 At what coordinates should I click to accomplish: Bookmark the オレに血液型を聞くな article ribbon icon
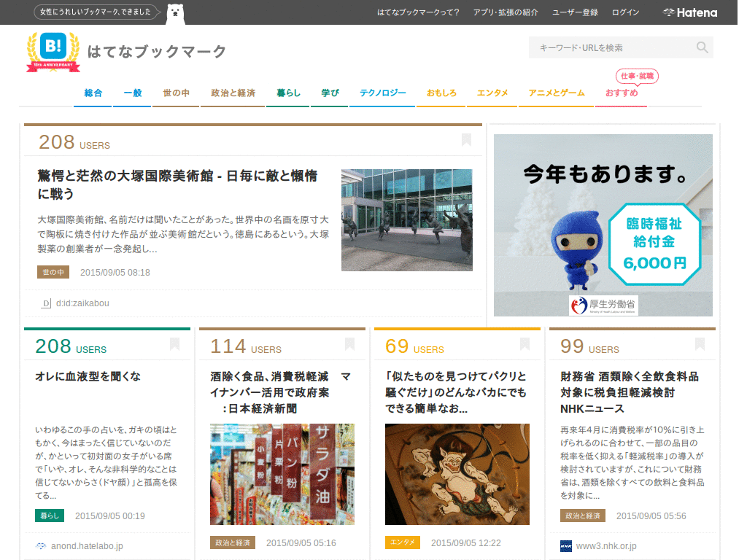tap(175, 344)
